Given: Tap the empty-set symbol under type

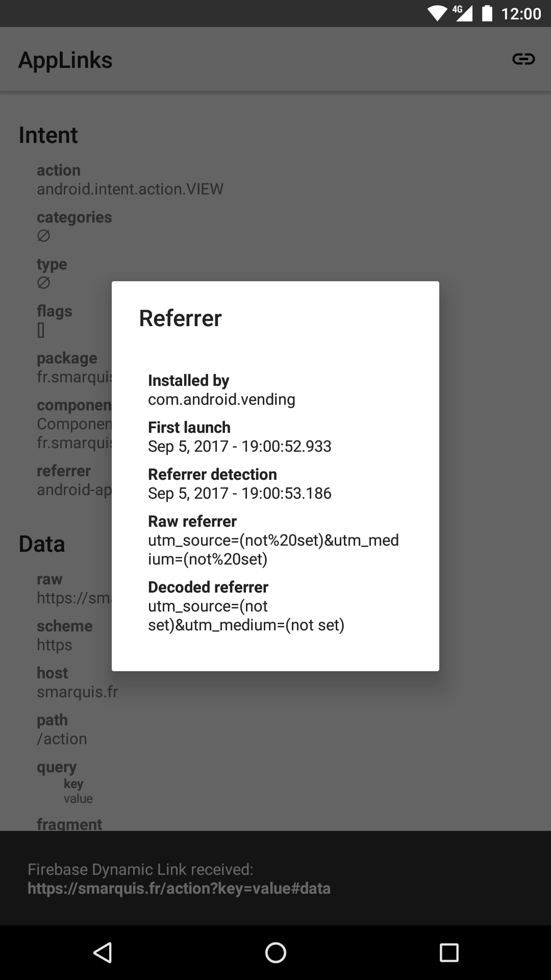Looking at the screenshot, I should pyautogui.click(x=43, y=283).
